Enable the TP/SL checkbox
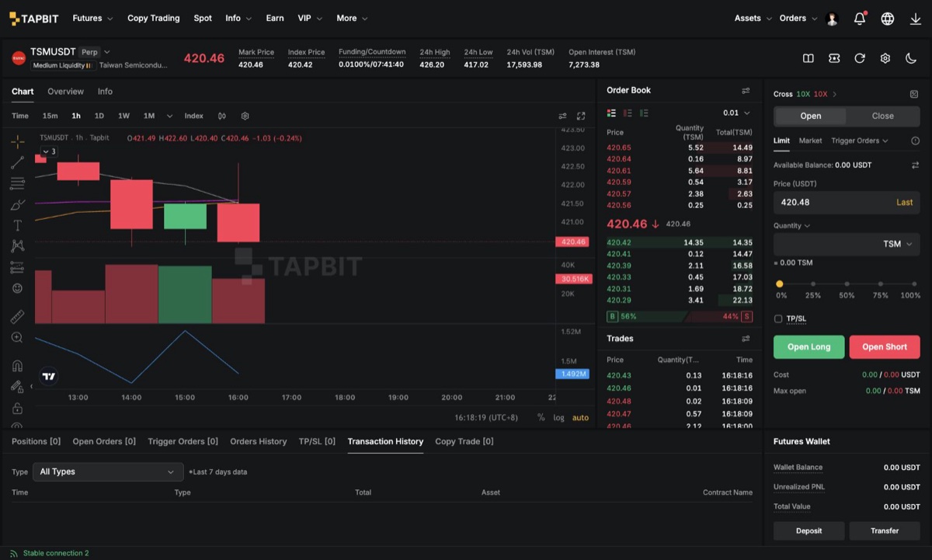The image size is (932, 560). [x=778, y=318]
